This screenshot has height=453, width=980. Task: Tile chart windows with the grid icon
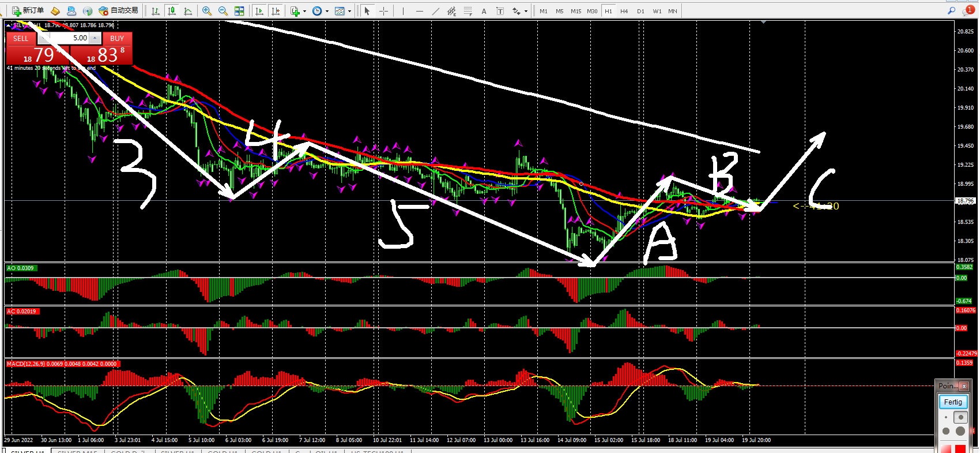239,11
